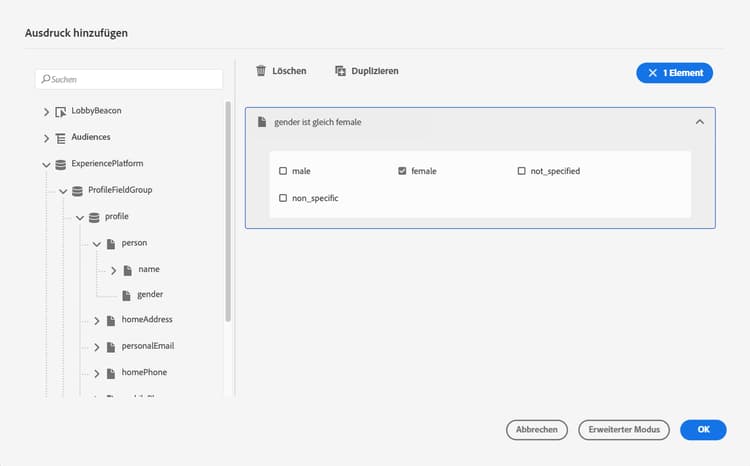Viewport: 750px width, 466px height.
Task: Check the male checkbox
Action: click(283, 171)
